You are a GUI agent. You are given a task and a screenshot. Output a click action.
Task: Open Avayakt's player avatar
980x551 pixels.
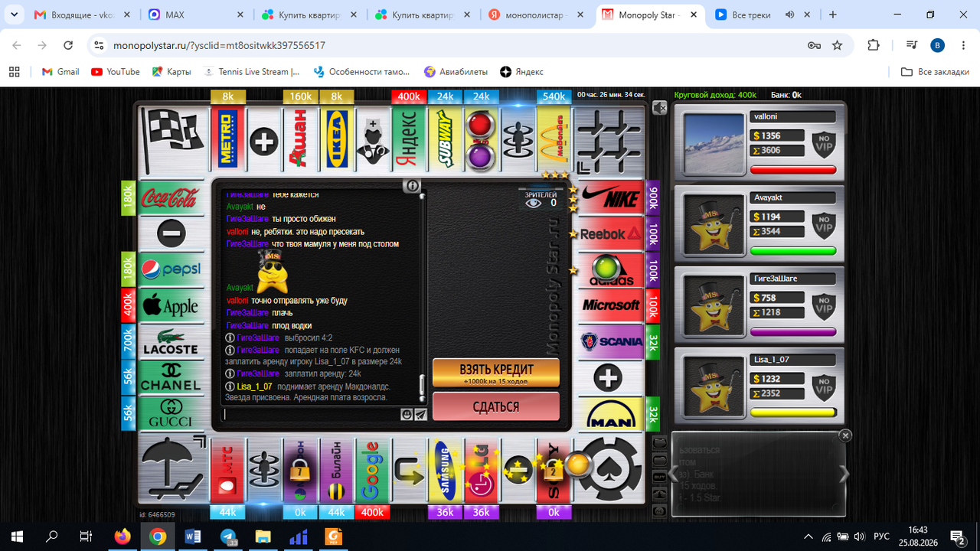[x=714, y=225]
